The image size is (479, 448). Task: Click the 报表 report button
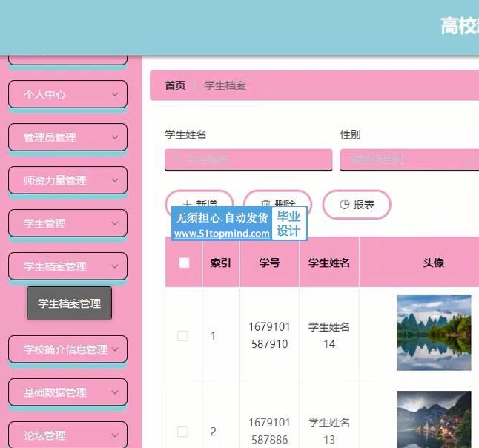(357, 205)
